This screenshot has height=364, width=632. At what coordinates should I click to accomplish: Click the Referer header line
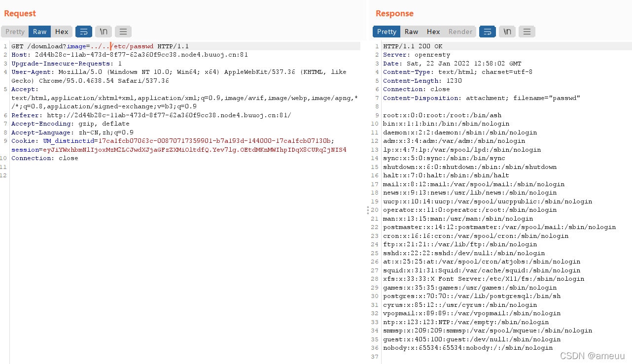pos(151,115)
